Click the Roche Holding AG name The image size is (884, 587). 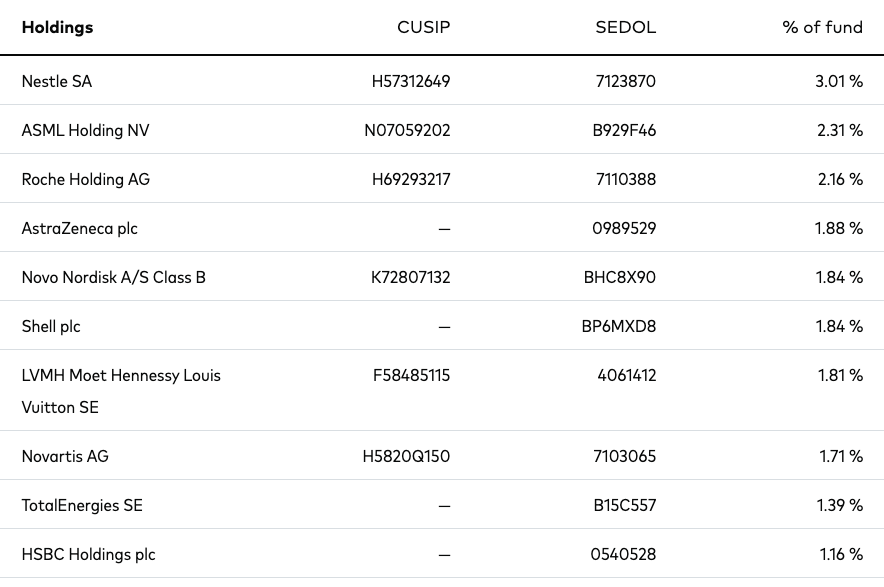click(x=86, y=179)
